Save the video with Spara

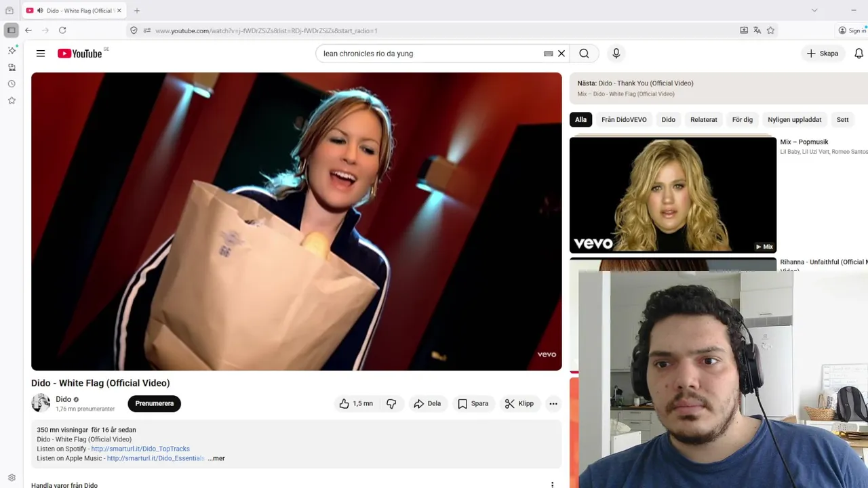pyautogui.click(x=473, y=403)
